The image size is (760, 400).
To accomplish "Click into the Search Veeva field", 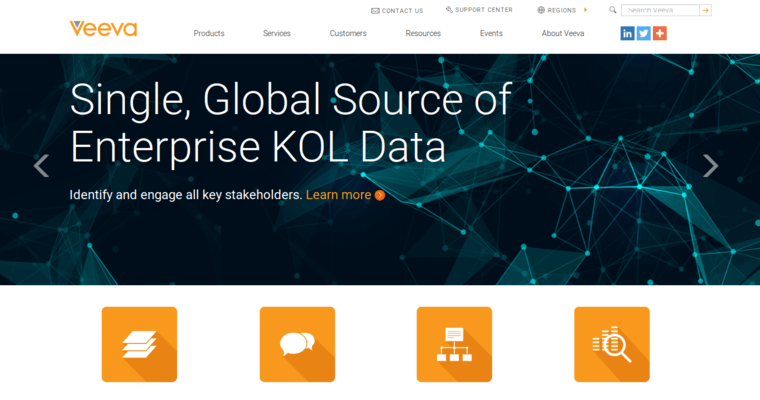I will (x=659, y=10).
